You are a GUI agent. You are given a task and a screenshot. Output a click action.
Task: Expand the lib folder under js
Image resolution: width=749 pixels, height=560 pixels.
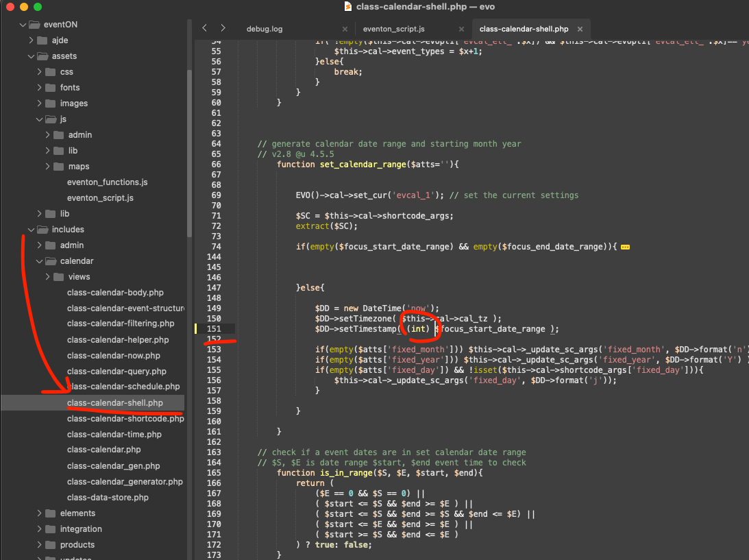(47, 151)
